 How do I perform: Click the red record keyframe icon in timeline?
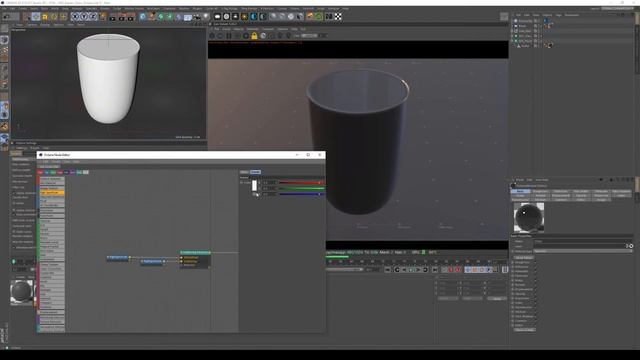450,269
